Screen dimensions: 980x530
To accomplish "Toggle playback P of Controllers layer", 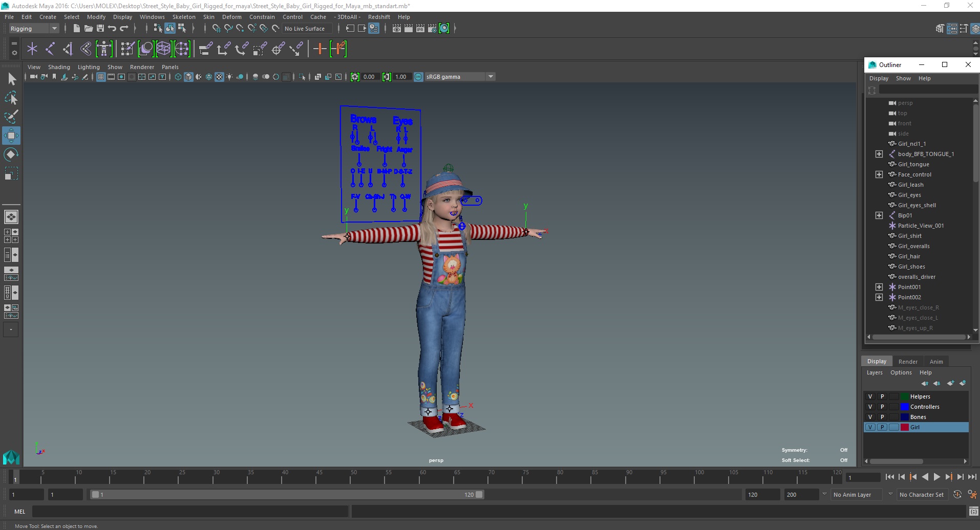I will (882, 407).
